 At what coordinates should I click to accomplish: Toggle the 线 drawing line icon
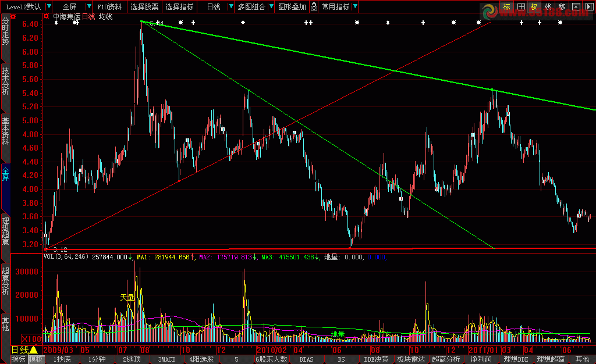coord(548,7)
